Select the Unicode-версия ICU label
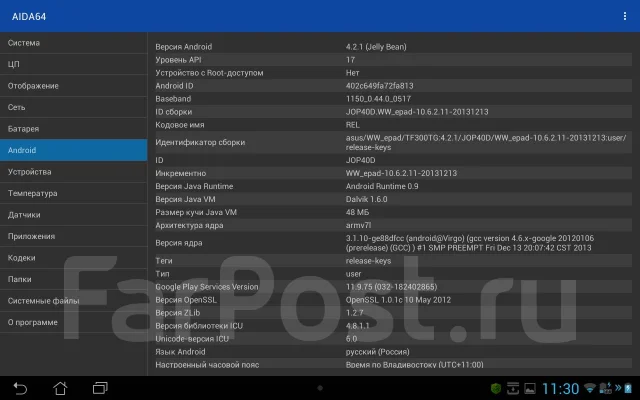Screen dimensions: 640x400 (192, 339)
